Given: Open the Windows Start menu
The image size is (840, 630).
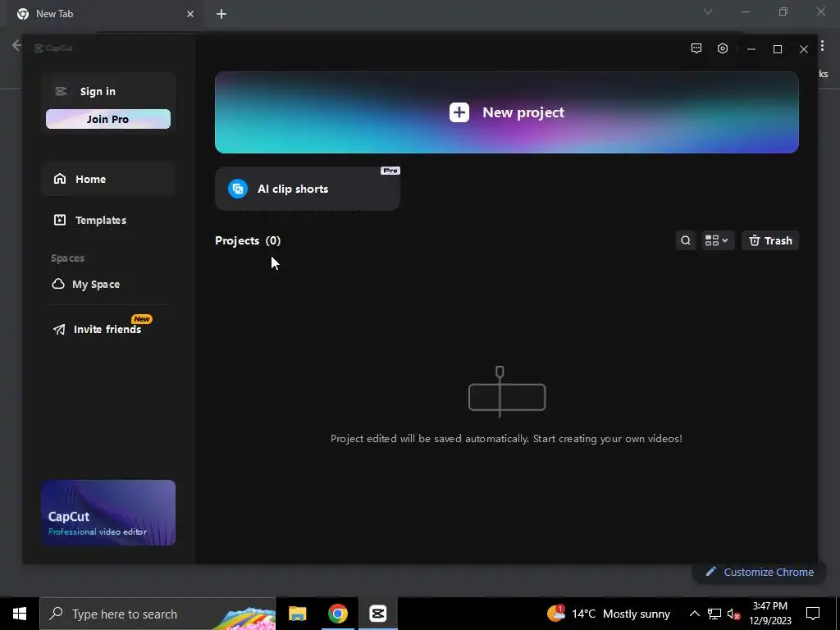Looking at the screenshot, I should click(20, 614).
